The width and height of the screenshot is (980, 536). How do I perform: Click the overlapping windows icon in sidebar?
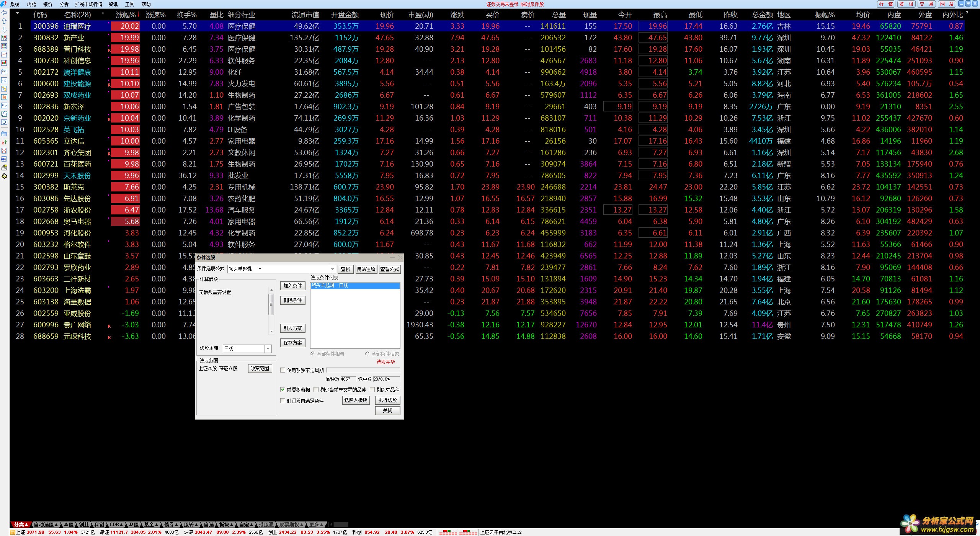(4, 72)
